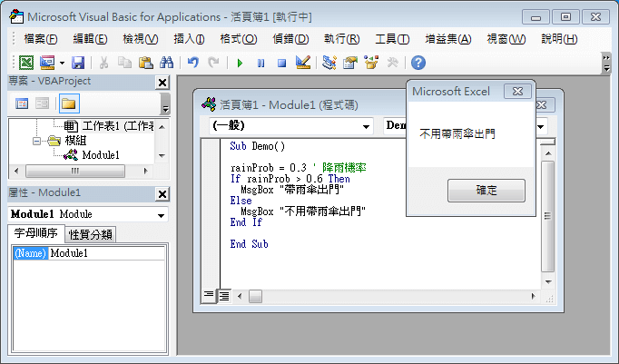This screenshot has height=364, width=619.
Task: Open the 編輯(E) menu
Action: pyautogui.click(x=90, y=39)
